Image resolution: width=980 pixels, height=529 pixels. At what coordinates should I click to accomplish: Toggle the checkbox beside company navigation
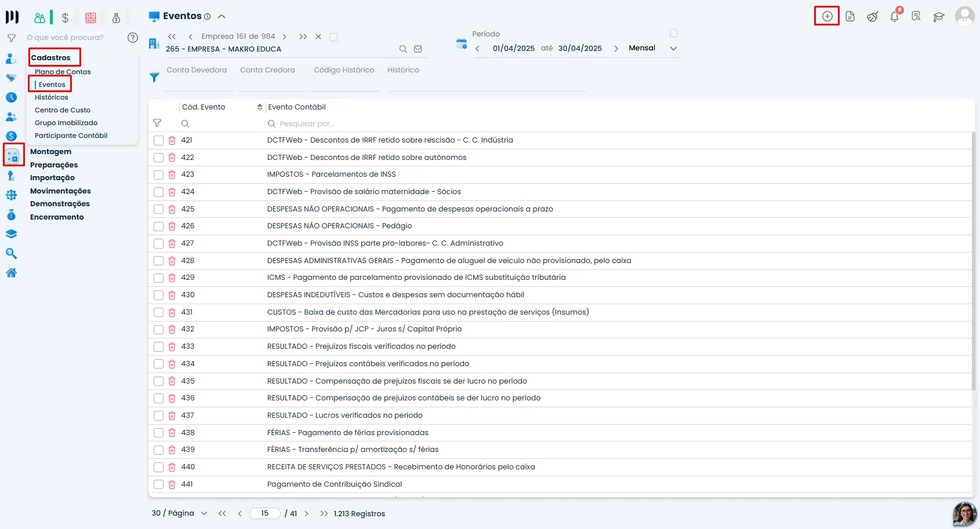(333, 37)
